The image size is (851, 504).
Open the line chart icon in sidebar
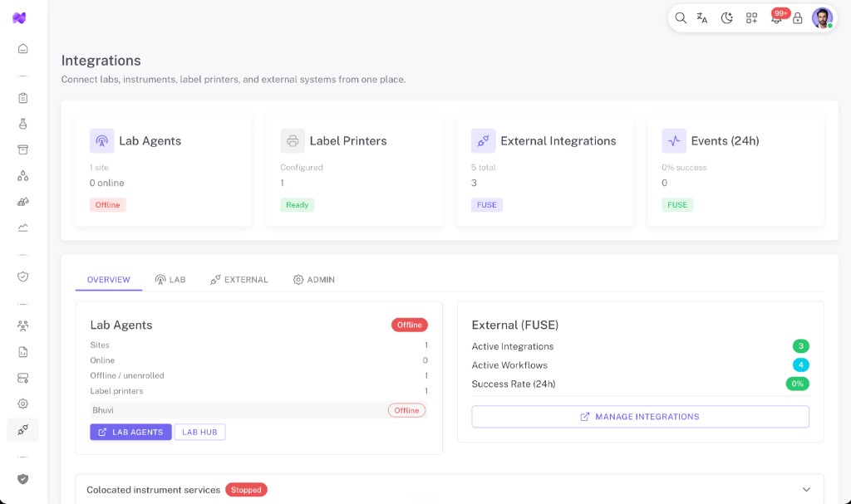click(22, 228)
